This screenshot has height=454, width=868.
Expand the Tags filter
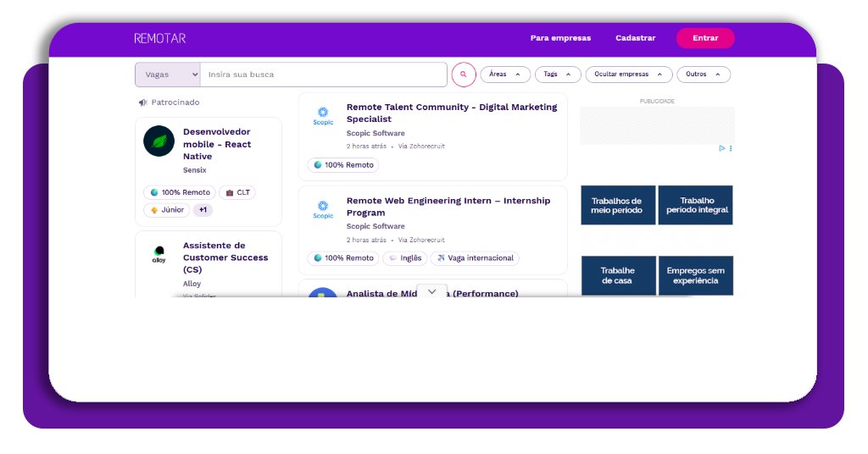point(558,74)
